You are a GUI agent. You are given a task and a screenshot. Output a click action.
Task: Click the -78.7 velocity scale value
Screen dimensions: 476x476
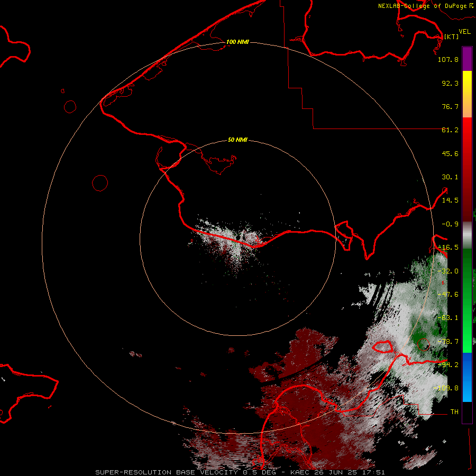click(448, 342)
